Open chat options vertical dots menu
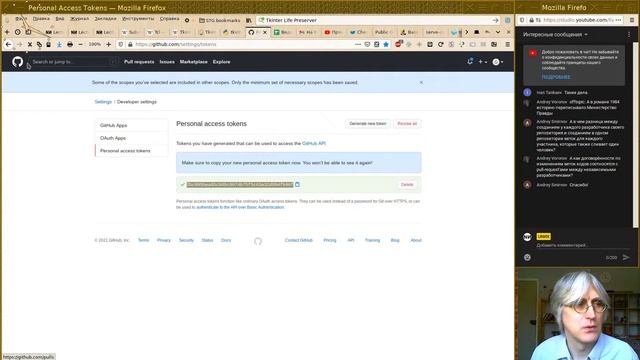This screenshot has height=360, width=640. [x=629, y=35]
